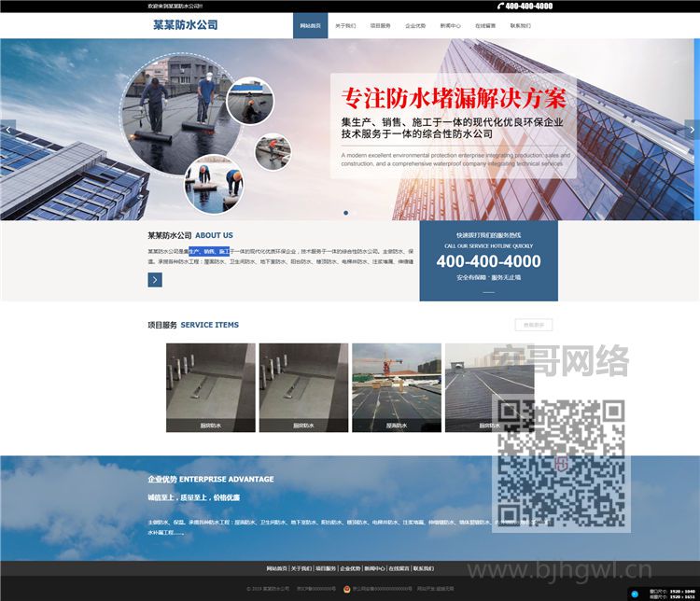Click the 企业优势 ENTERPRISE ADVANTAGE heading
This screenshot has width=700, height=601.
click(x=211, y=479)
